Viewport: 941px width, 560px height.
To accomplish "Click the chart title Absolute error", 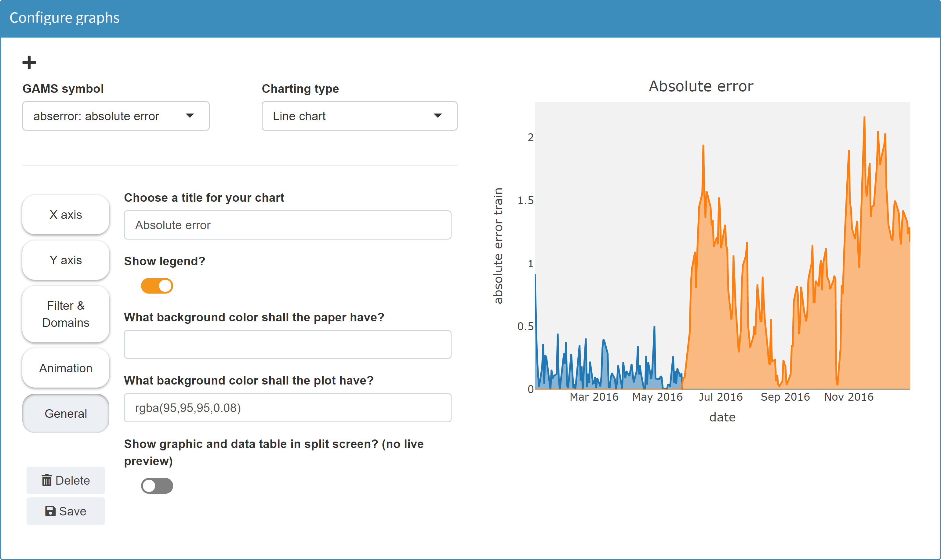I will [x=701, y=86].
